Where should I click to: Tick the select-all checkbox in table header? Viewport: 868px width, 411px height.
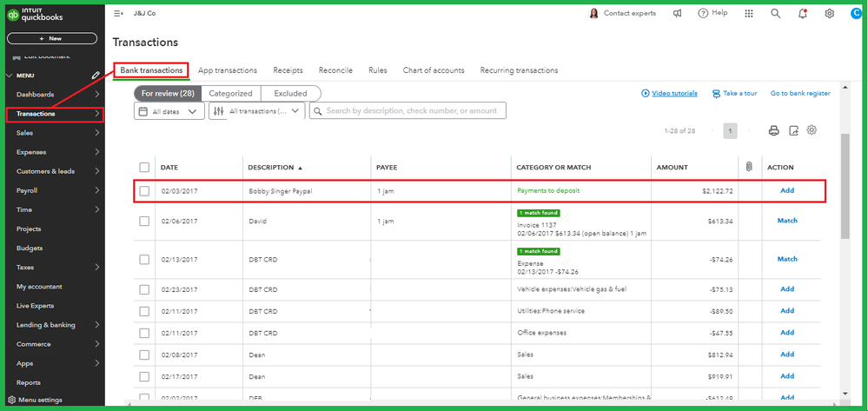144,168
